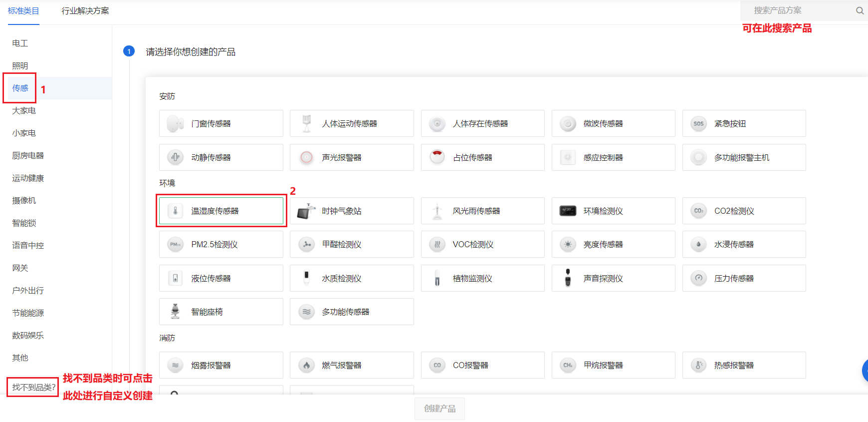868x422 pixels.
Task: Click the CO2 detector icon
Action: [x=698, y=211]
